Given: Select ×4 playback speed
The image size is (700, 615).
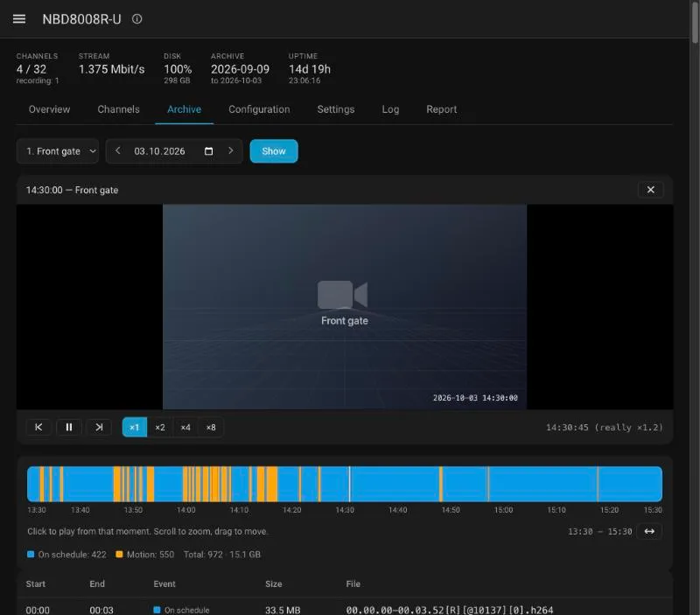Looking at the screenshot, I should click(x=185, y=427).
